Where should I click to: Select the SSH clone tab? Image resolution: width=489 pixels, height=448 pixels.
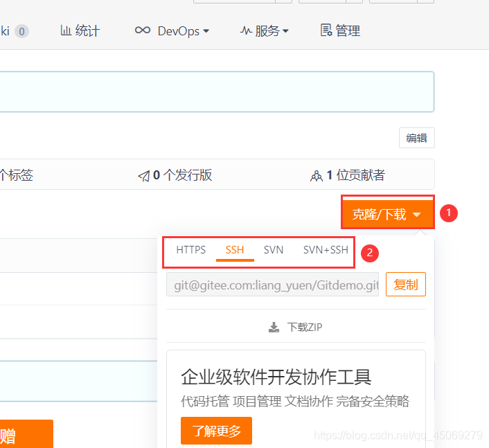coord(235,250)
